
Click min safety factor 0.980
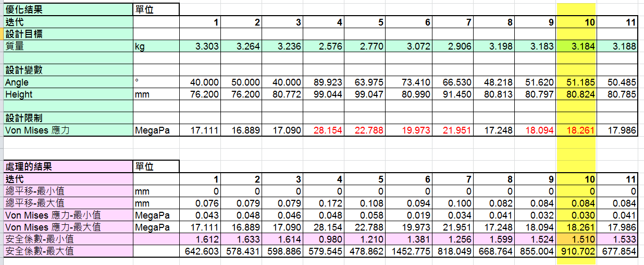[x=324, y=239]
